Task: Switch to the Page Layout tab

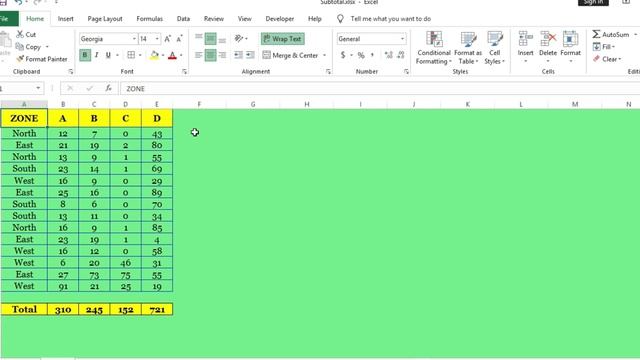Action: 105,19
